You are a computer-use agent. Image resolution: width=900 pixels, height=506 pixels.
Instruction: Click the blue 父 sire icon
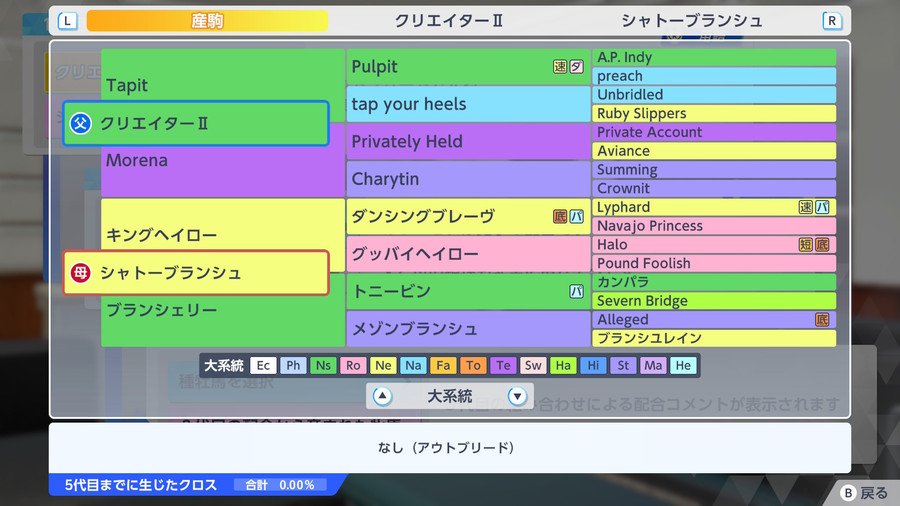pyautogui.click(x=80, y=123)
